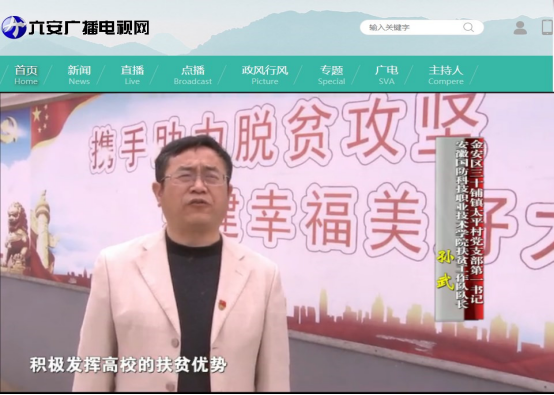Click the 脱贫攻坚 slogan on the wall
This screenshot has width=554, height=395.
click(x=359, y=131)
